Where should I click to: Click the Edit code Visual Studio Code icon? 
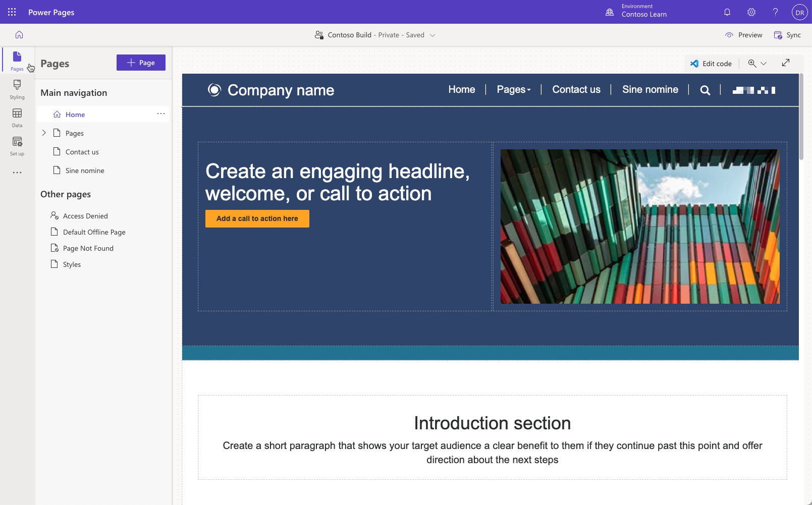tap(695, 63)
